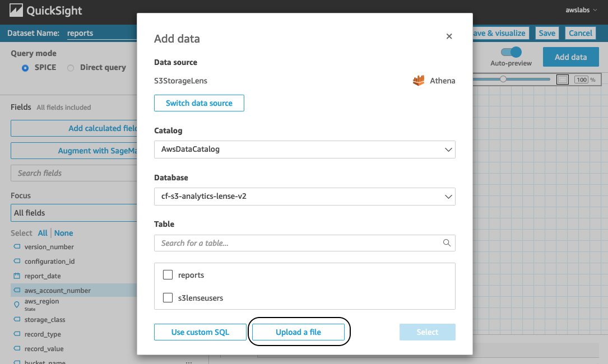The height and width of the screenshot is (364, 608).
Task: Click the Athena data source icon
Action: [x=419, y=81]
